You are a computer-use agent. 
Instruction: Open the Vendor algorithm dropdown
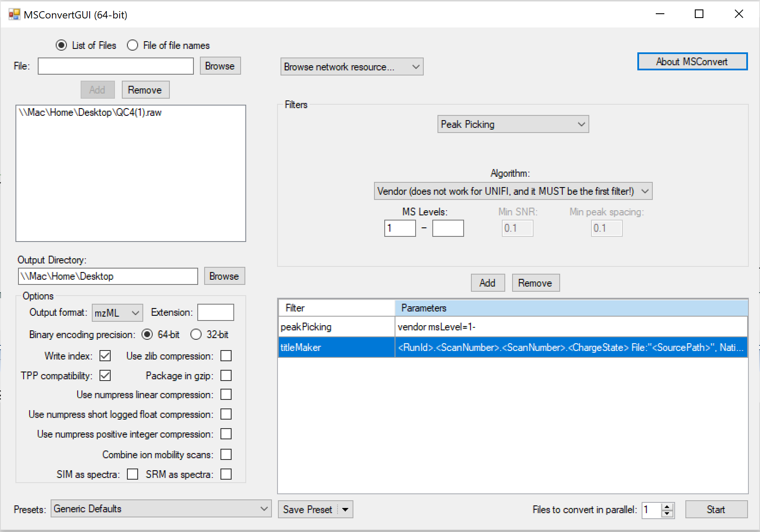pyautogui.click(x=513, y=191)
